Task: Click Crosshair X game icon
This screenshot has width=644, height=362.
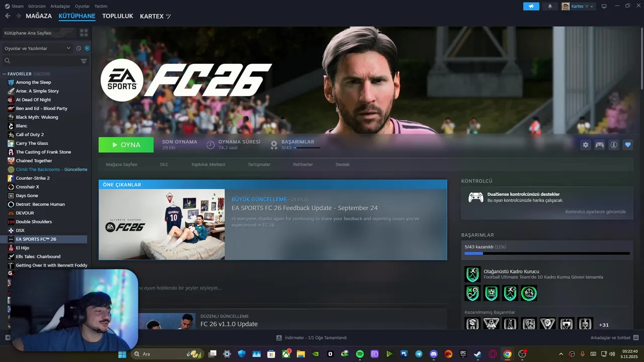Action: point(11,187)
